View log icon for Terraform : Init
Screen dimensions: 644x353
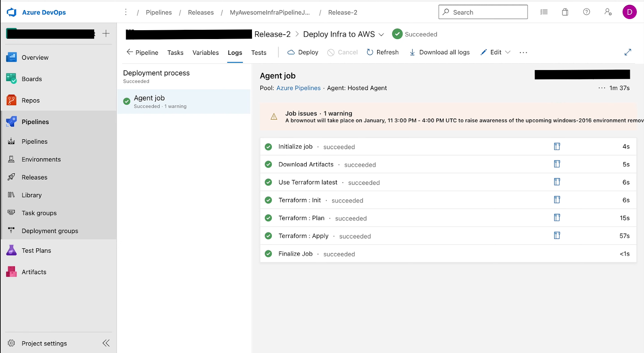click(x=557, y=200)
